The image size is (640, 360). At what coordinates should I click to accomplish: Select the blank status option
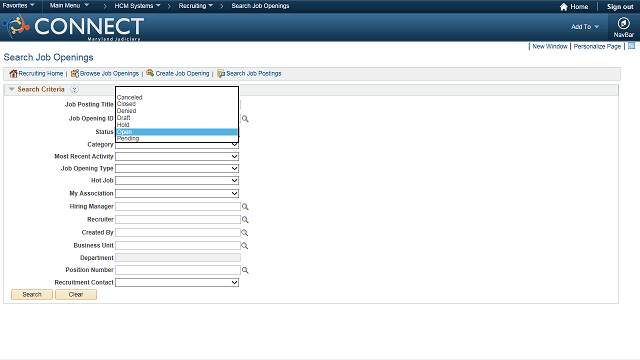(177, 91)
